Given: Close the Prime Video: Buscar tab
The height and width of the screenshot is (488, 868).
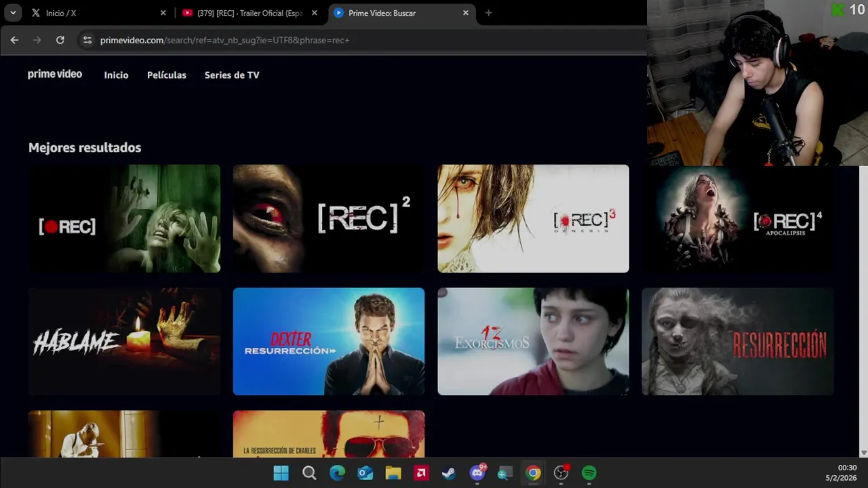Looking at the screenshot, I should click(x=465, y=13).
